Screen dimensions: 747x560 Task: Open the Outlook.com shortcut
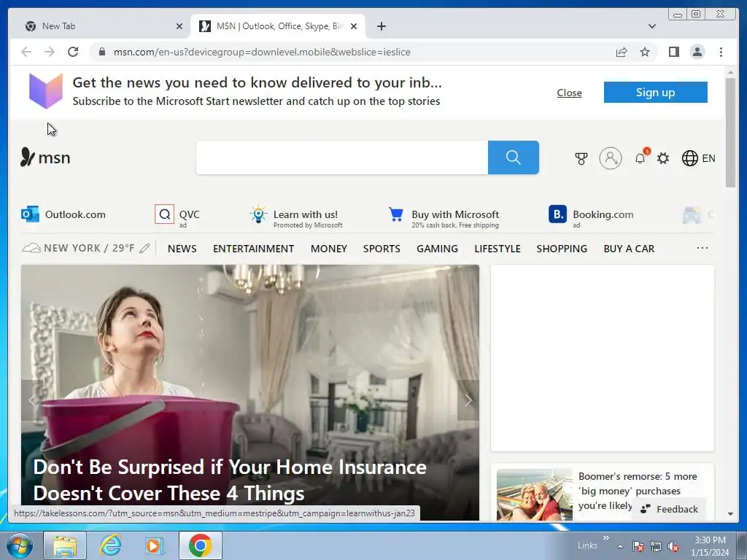coord(63,214)
